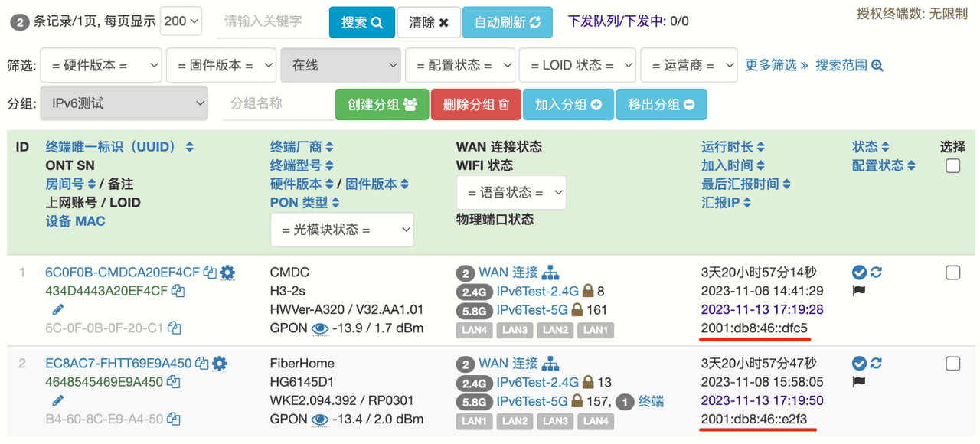980x444 pixels.
Task: Click the 更多筛选 link
Action: (x=776, y=66)
